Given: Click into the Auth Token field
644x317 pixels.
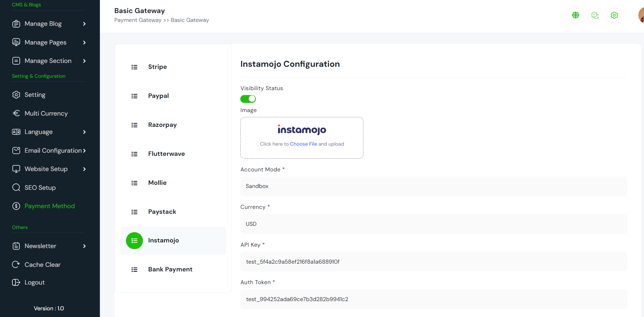Looking at the screenshot, I should [x=433, y=299].
